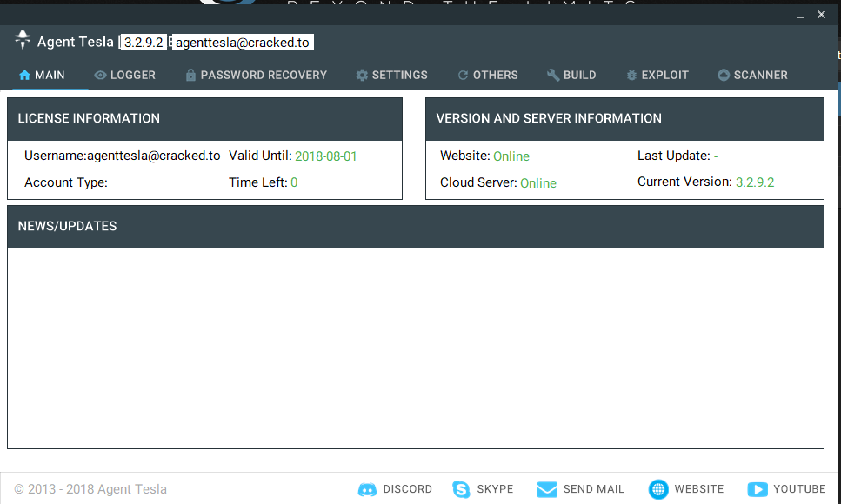Click the envelope Send Mail icon
Screen dimensions: 841x504
pos(547,489)
